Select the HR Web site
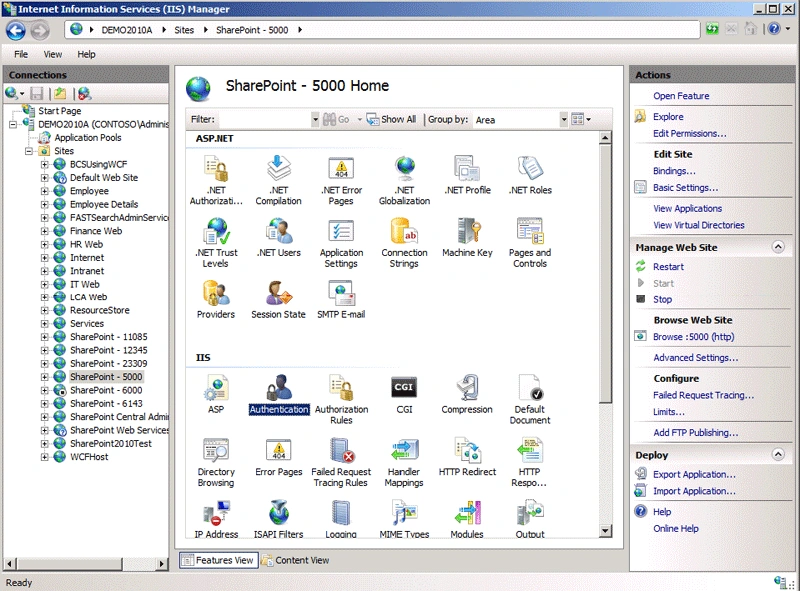The image size is (800, 591). (86, 244)
